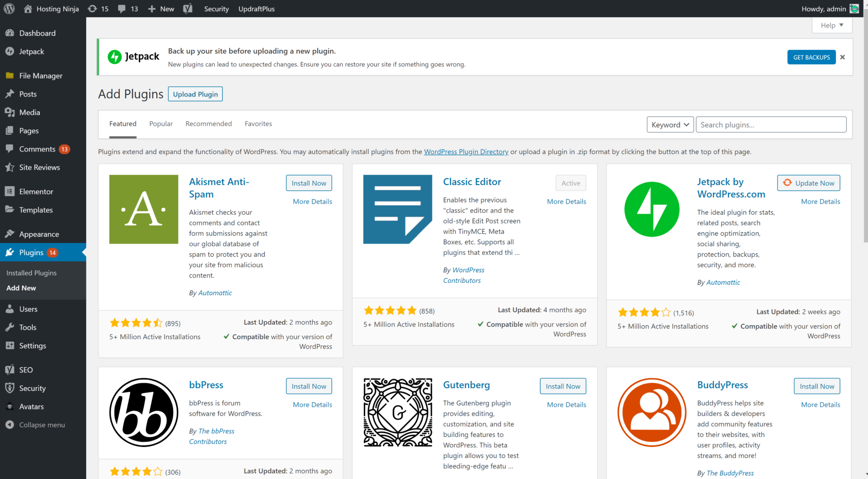Collapse the admin sidebar menu

(x=42, y=425)
